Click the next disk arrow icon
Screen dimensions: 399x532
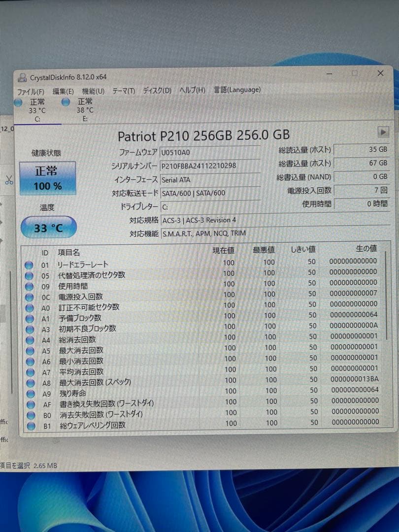(x=383, y=132)
